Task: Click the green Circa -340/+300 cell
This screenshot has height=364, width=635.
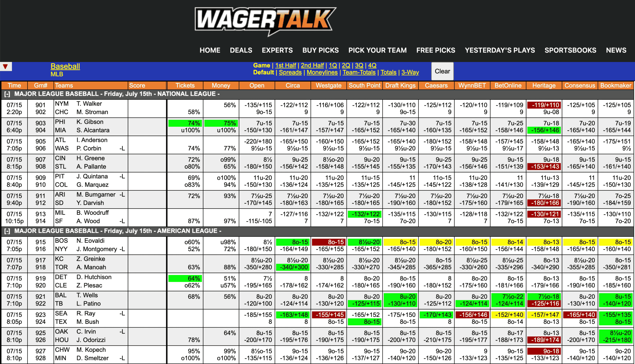Action: 293,267
